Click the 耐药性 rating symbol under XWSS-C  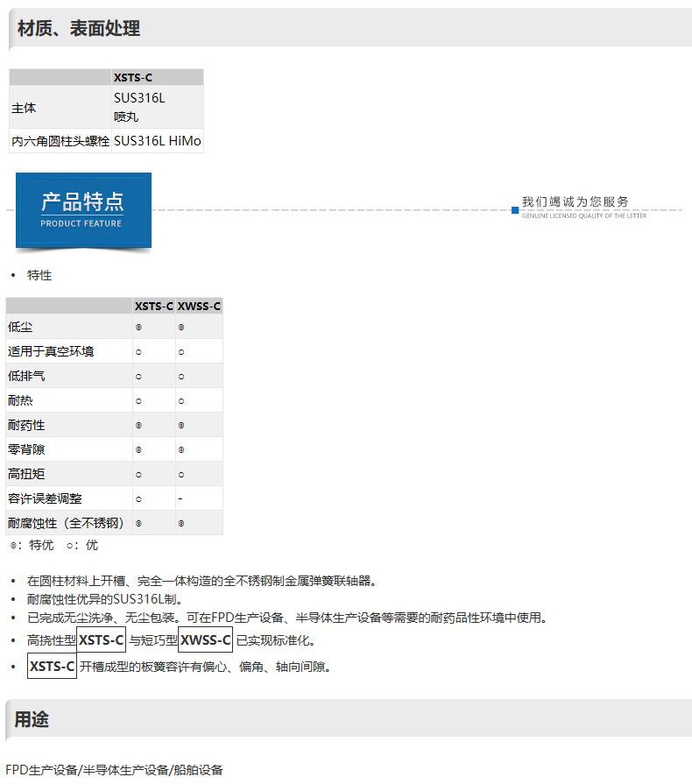[181, 425]
